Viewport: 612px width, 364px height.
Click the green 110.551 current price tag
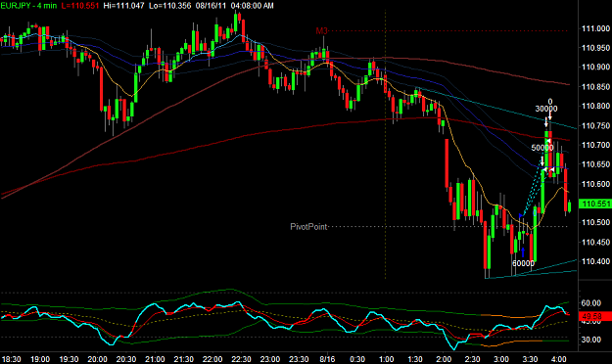pos(595,204)
